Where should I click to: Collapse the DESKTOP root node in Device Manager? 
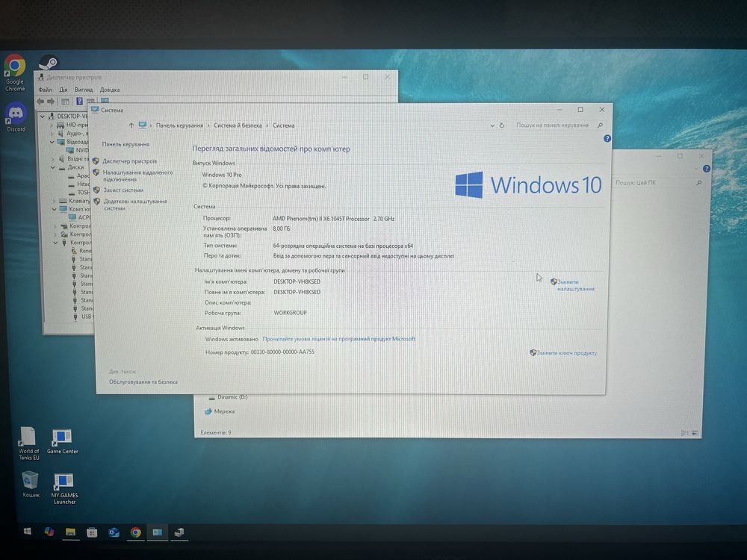click(43, 116)
